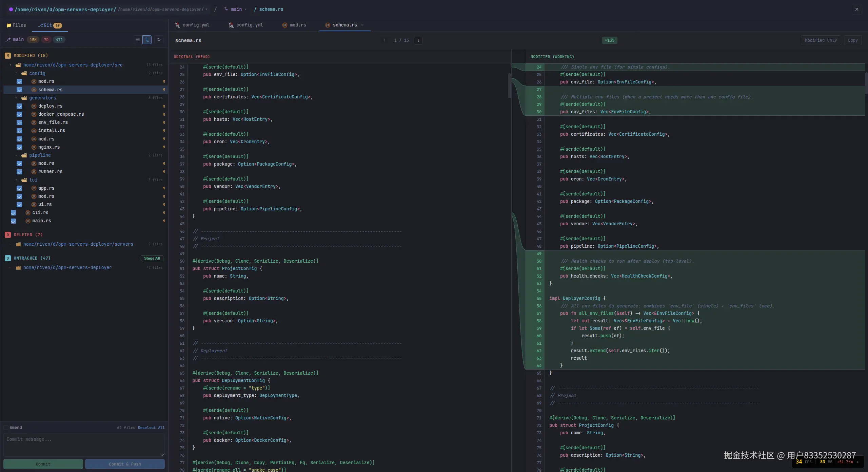Uncheck the docker_compose.rs checkbox
868x472 pixels.
tap(19, 114)
